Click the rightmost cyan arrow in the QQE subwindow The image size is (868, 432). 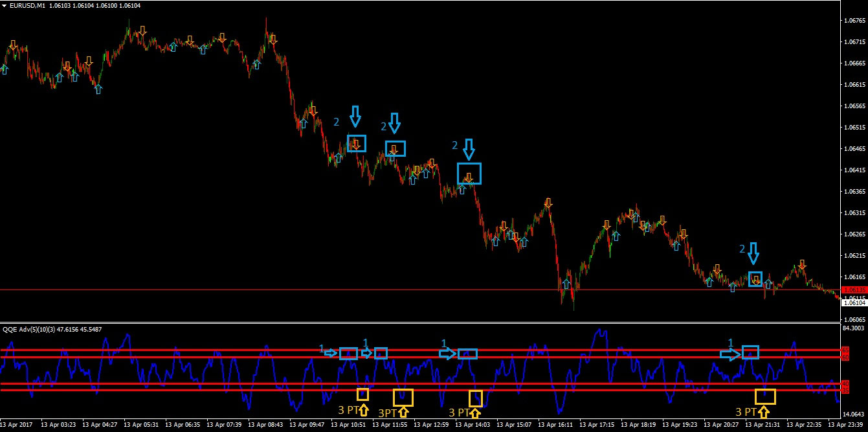730,354
